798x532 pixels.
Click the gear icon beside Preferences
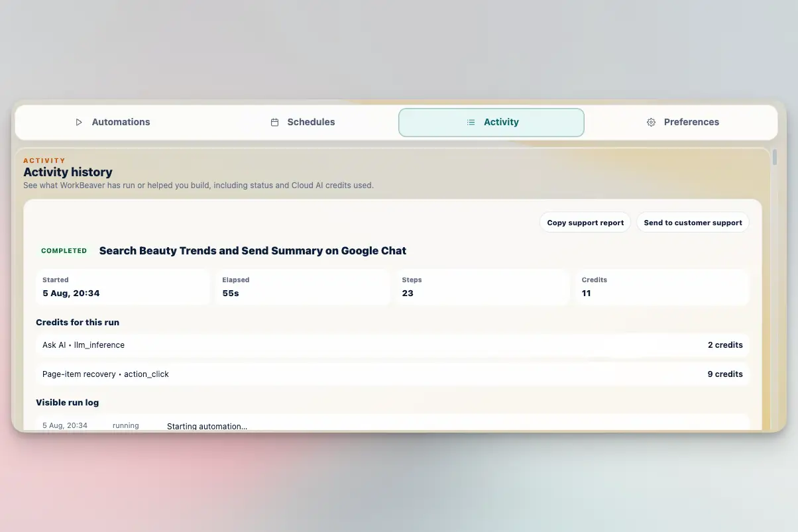(x=651, y=123)
